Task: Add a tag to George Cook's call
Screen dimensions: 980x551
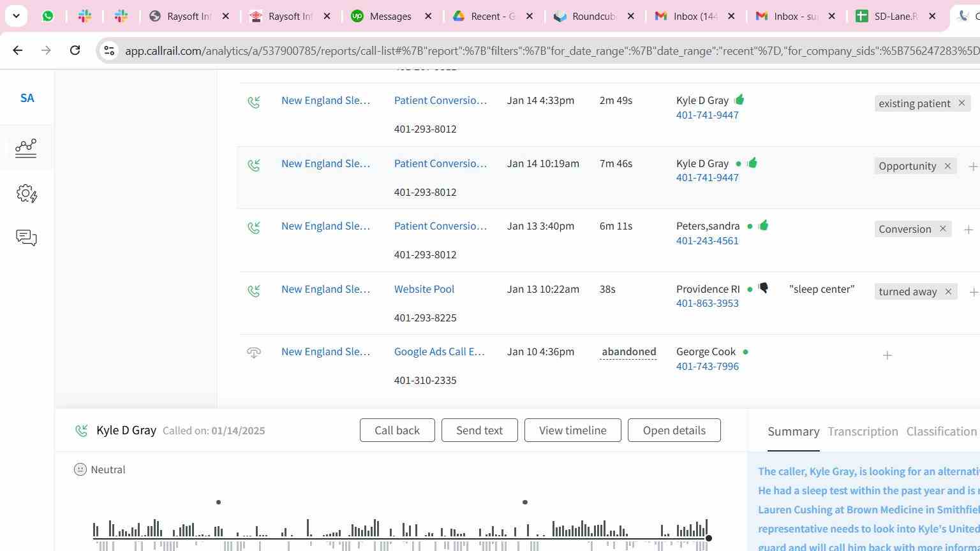Action: tap(887, 355)
